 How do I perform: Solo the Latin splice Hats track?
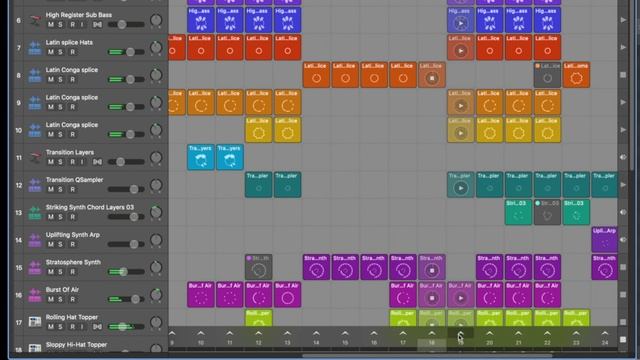coord(60,52)
